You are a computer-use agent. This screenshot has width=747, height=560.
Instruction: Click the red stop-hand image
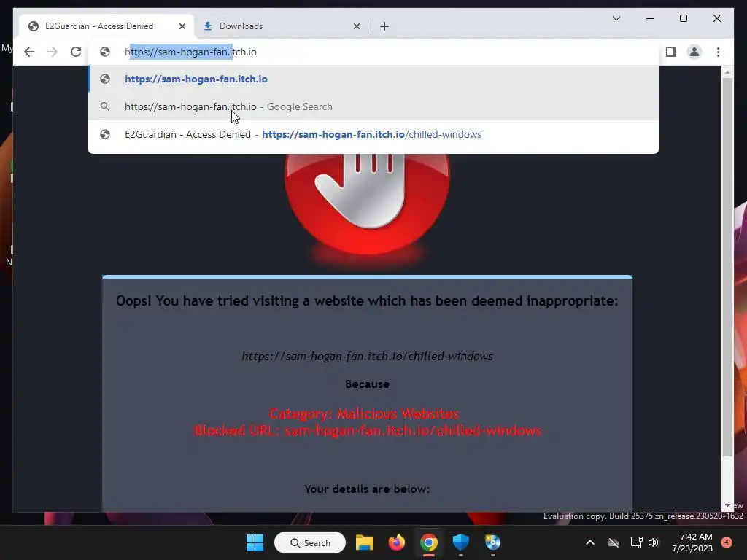tap(368, 205)
